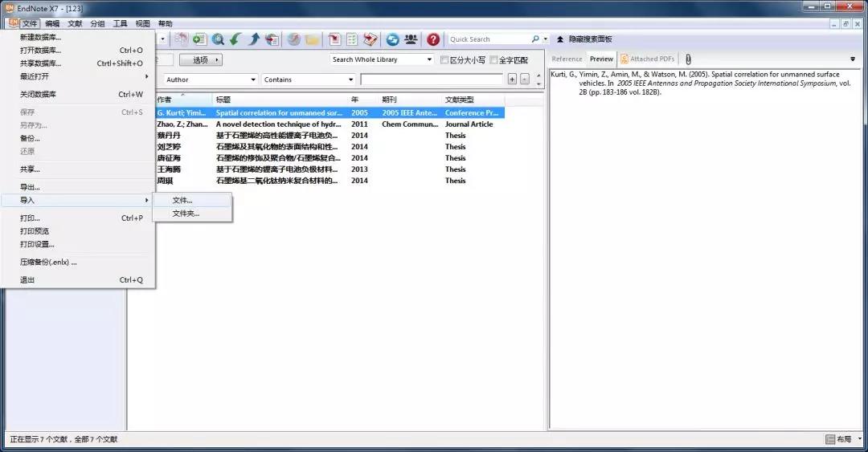Select the 周琪 thesis row
868x452 pixels.
pos(330,181)
